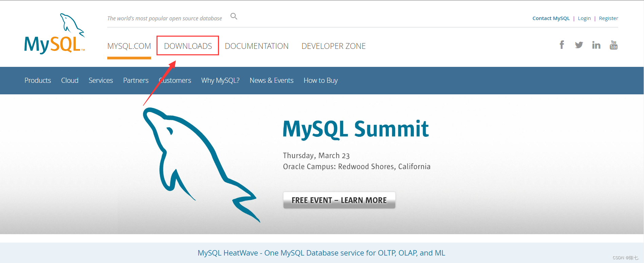Click the Register link
The image size is (644, 263).
[x=608, y=18]
